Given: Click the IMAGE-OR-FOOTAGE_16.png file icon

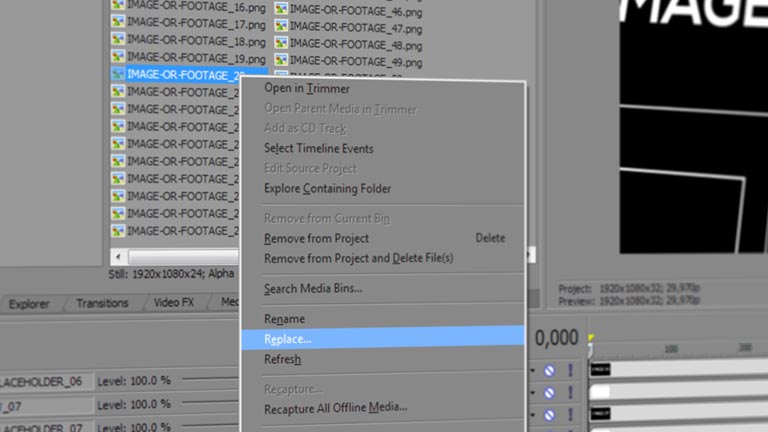Looking at the screenshot, I should click(x=118, y=5).
